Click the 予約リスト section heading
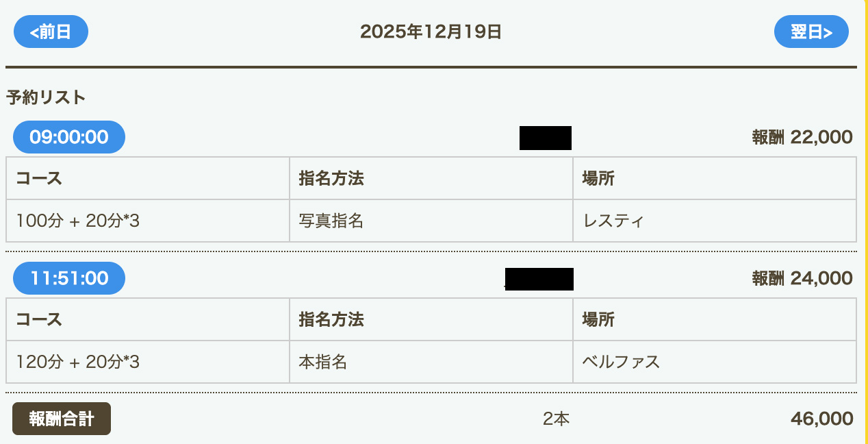 pyautogui.click(x=46, y=97)
